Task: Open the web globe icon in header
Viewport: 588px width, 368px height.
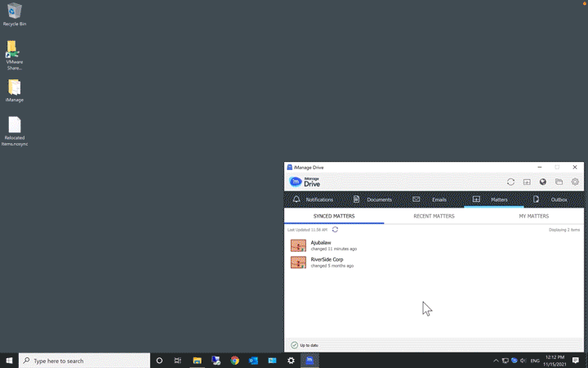Action: pyautogui.click(x=543, y=182)
